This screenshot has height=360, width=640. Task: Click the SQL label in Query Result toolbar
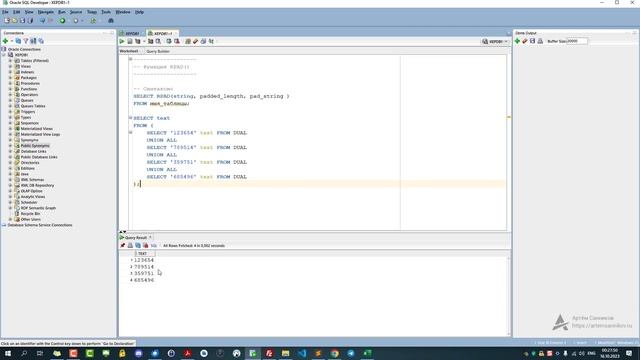[x=153, y=246]
